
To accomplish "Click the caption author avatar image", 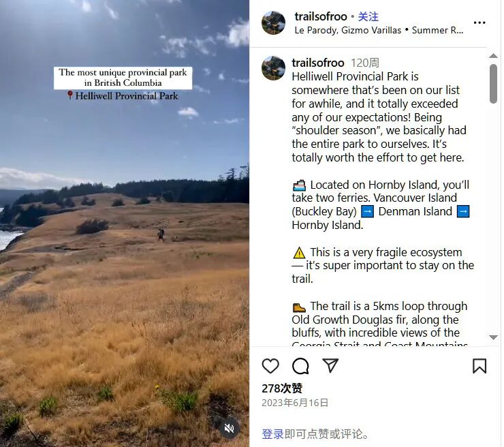I will 273,68.
